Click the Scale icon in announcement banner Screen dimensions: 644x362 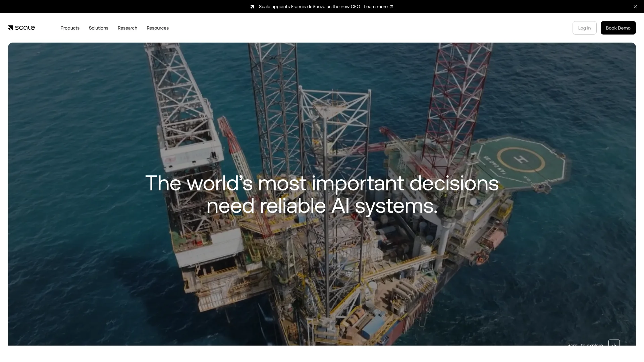point(252,7)
